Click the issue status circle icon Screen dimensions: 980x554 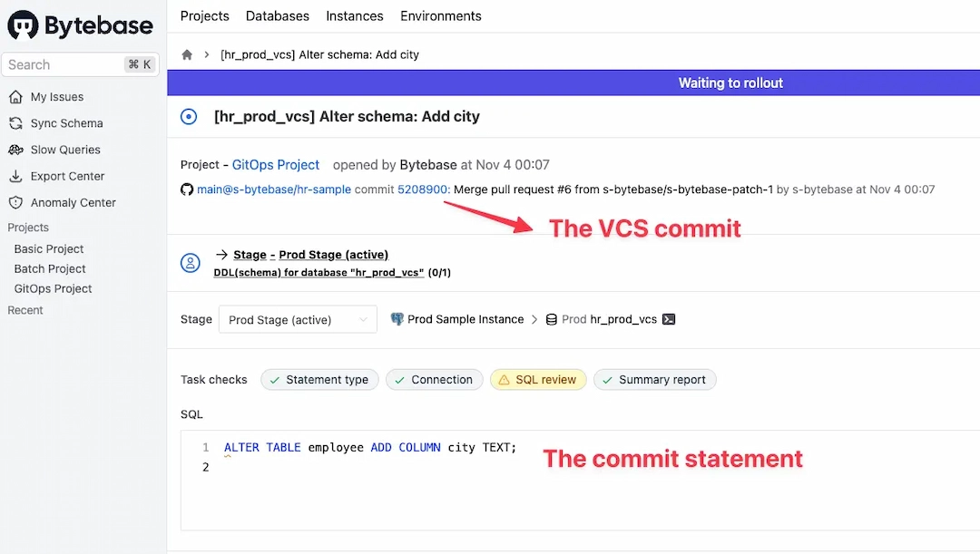189,117
